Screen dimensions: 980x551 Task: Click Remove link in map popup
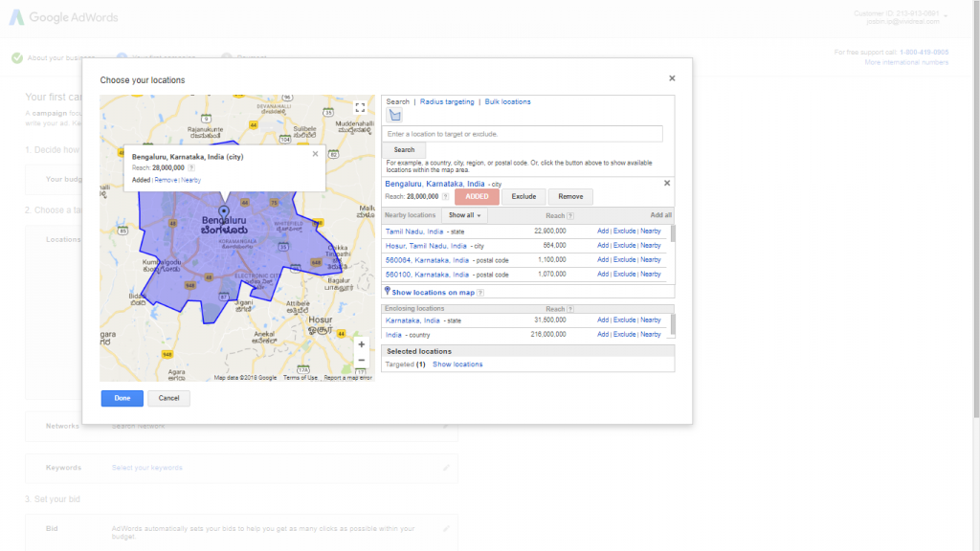[166, 180]
